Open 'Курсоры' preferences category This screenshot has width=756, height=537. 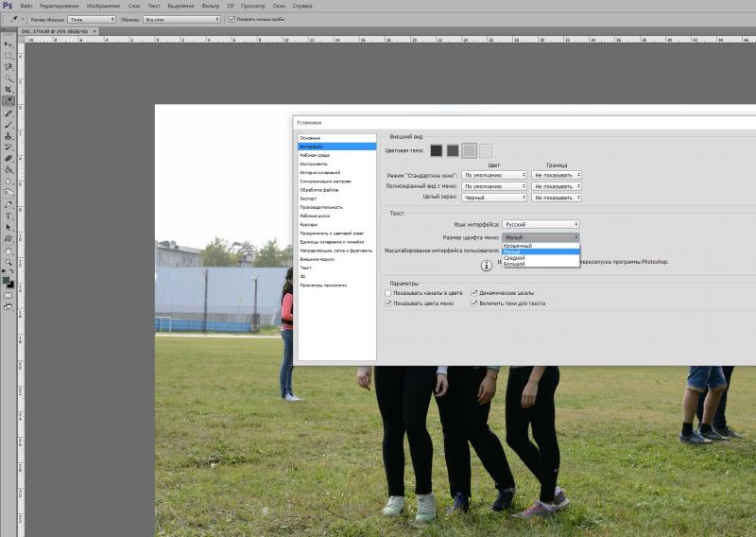337,224
